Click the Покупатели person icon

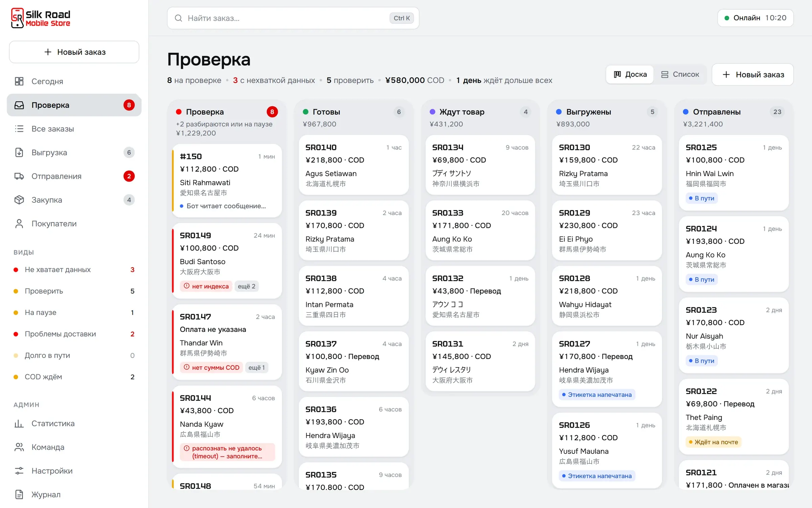click(x=19, y=224)
